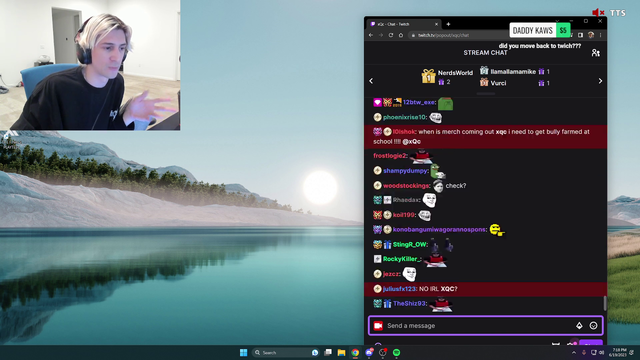Open jezcz user card
640x360 pixels.
(x=391, y=274)
